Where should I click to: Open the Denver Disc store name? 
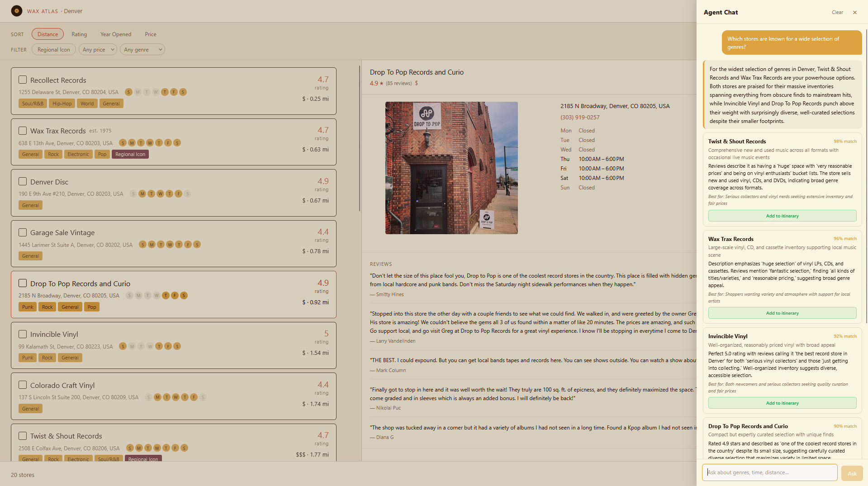tap(49, 182)
